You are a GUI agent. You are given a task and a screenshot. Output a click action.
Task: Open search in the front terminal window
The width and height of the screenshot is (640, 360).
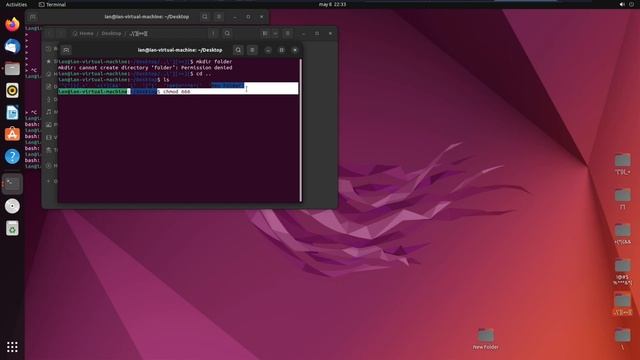coord(238,50)
